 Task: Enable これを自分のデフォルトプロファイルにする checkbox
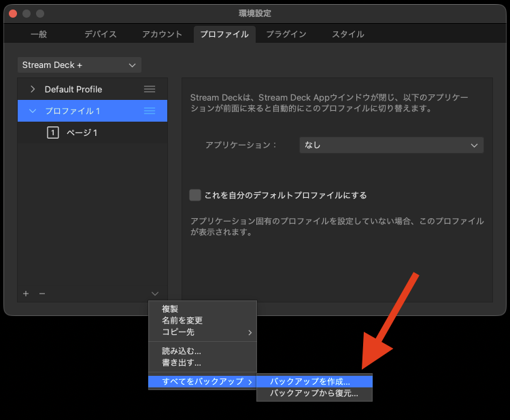(x=195, y=195)
